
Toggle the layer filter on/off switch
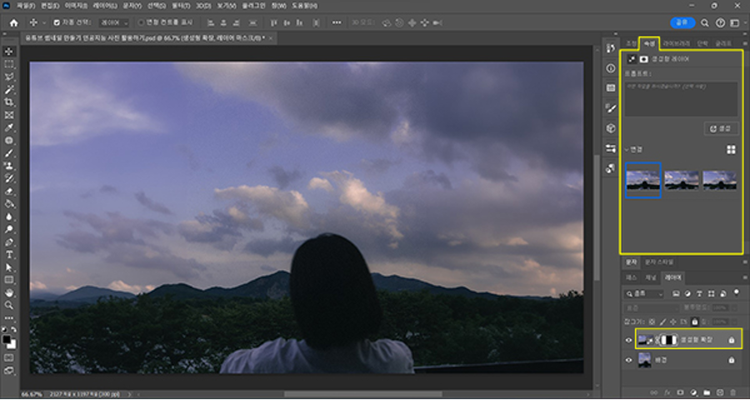[736, 291]
